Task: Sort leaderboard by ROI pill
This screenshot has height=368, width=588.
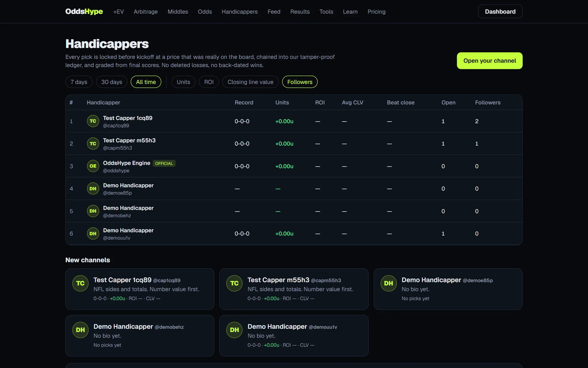Action: click(209, 82)
